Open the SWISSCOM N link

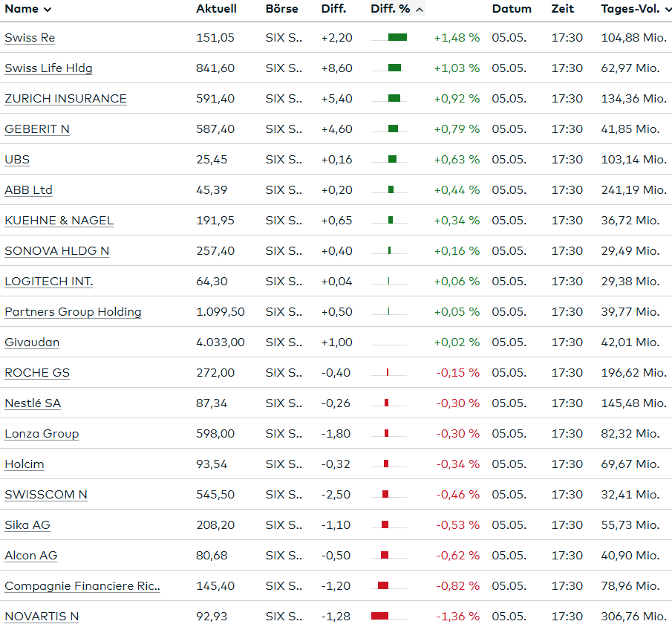(46, 495)
